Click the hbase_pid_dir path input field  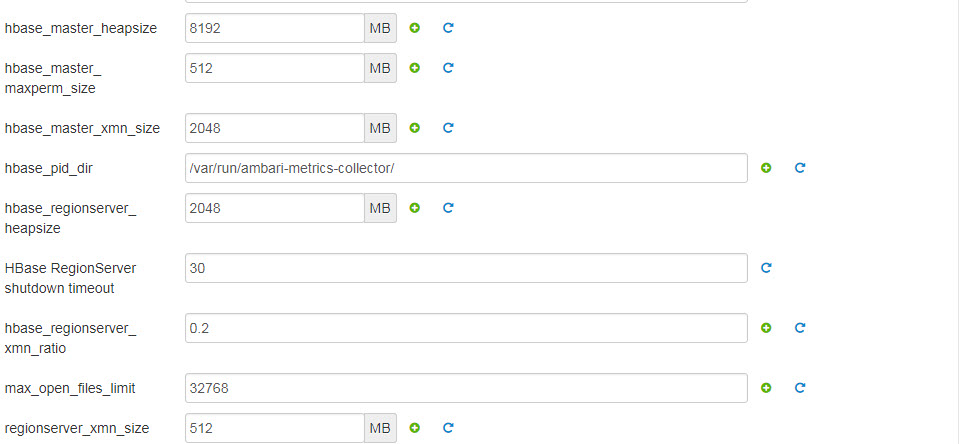click(466, 168)
